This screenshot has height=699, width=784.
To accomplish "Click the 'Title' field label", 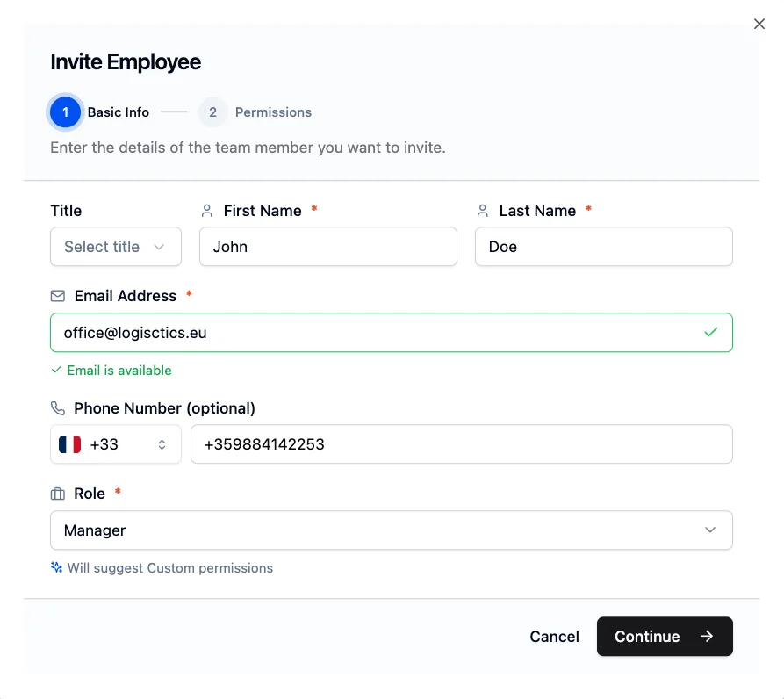I will (x=66, y=211).
